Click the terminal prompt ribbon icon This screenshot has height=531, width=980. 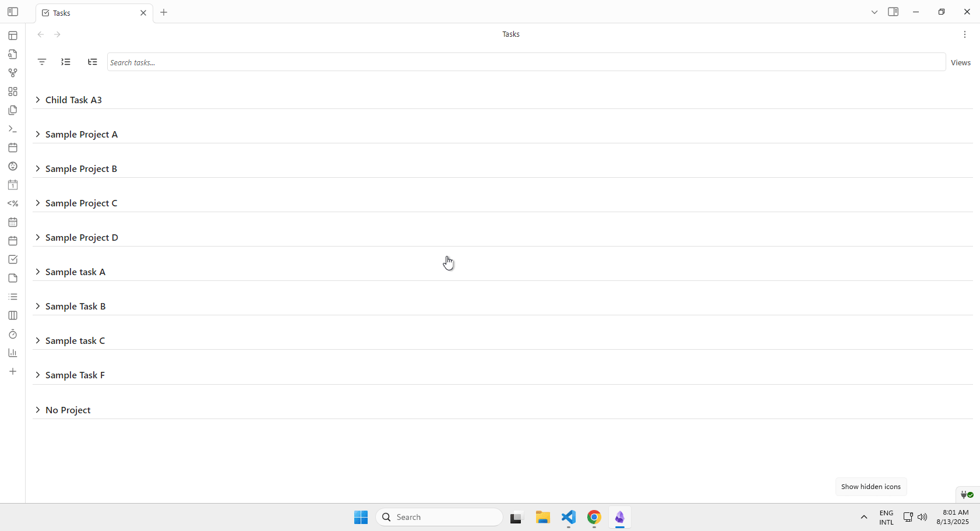13,129
